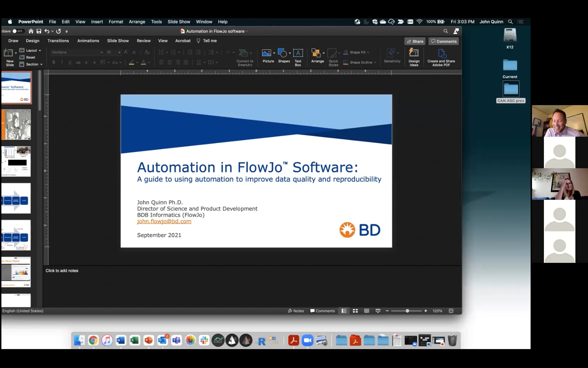Open the Insert menu in the menu bar

coord(97,22)
